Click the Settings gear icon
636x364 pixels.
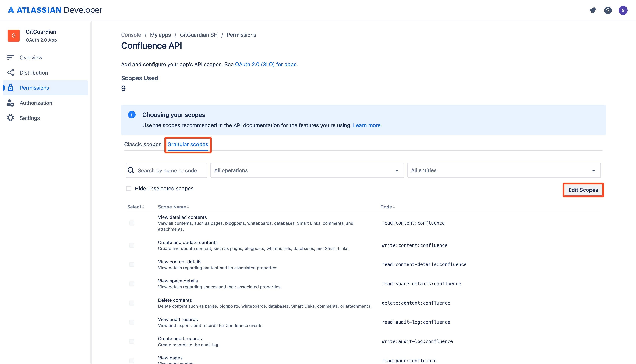point(10,118)
